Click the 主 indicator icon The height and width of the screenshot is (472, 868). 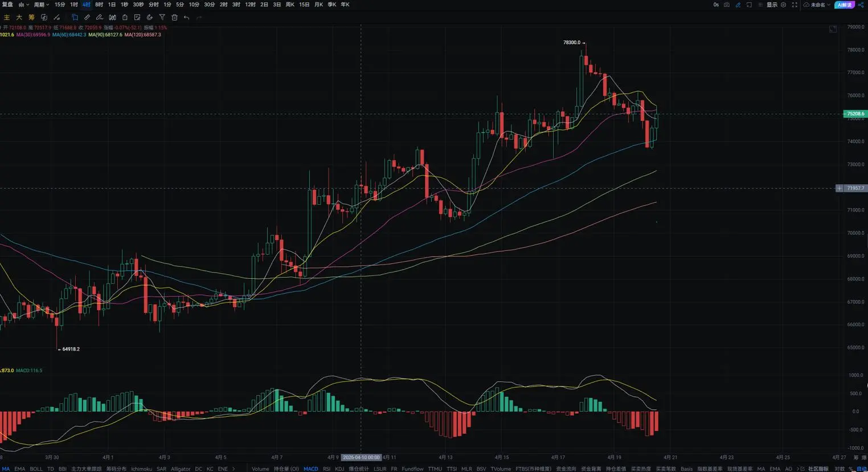coord(7,18)
